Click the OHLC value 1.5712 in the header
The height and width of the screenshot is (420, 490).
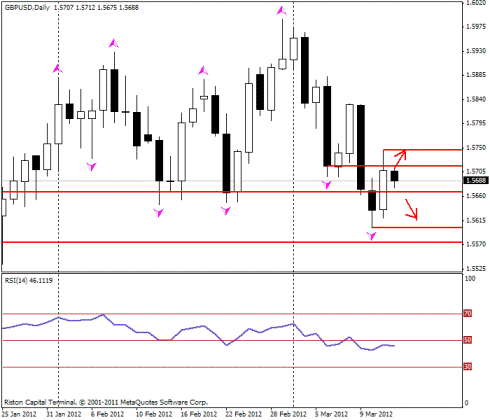(x=86, y=7)
